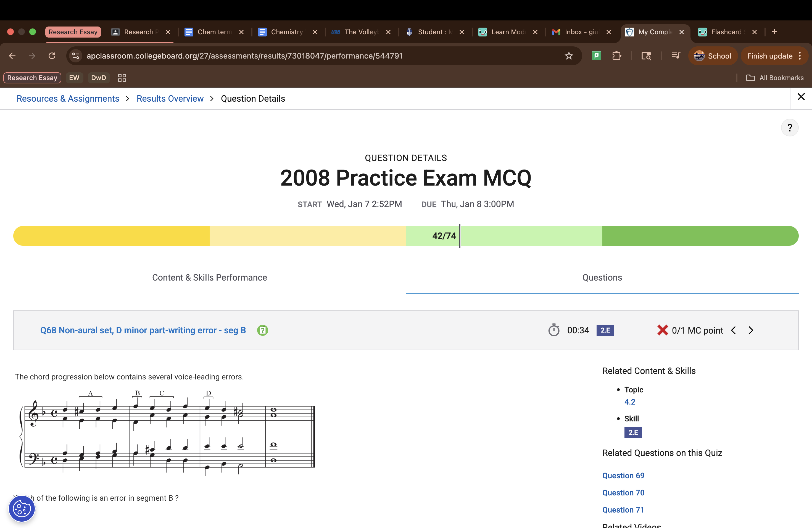This screenshot has height=528, width=812.
Task: Click the browser reload page icon
Action: point(52,56)
